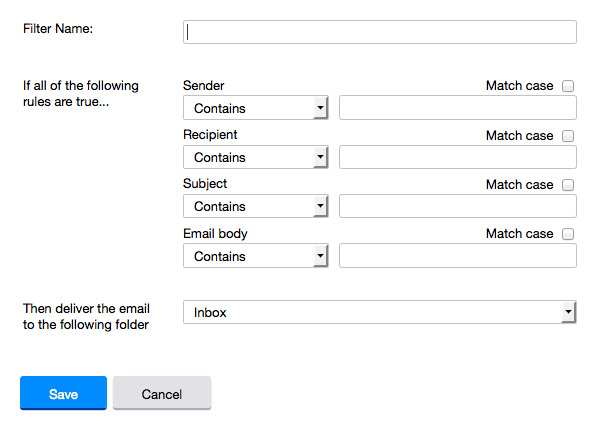Click the "Filter Name:" label
The height and width of the screenshot is (425, 600).
(58, 29)
